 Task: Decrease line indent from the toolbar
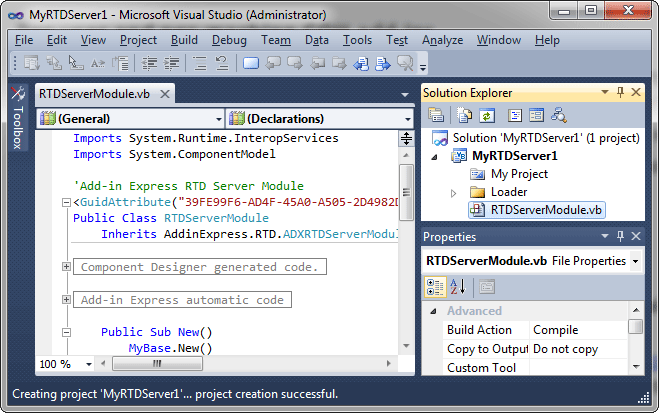coord(149,63)
